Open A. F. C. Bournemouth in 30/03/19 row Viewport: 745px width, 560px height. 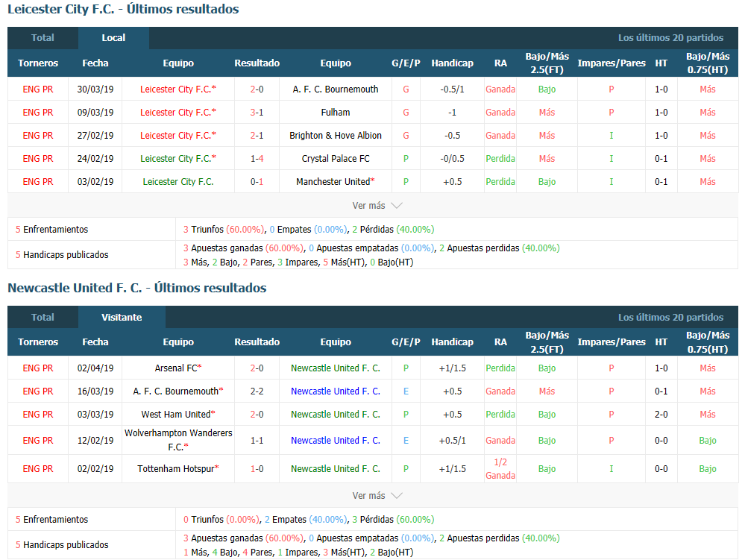(336, 89)
